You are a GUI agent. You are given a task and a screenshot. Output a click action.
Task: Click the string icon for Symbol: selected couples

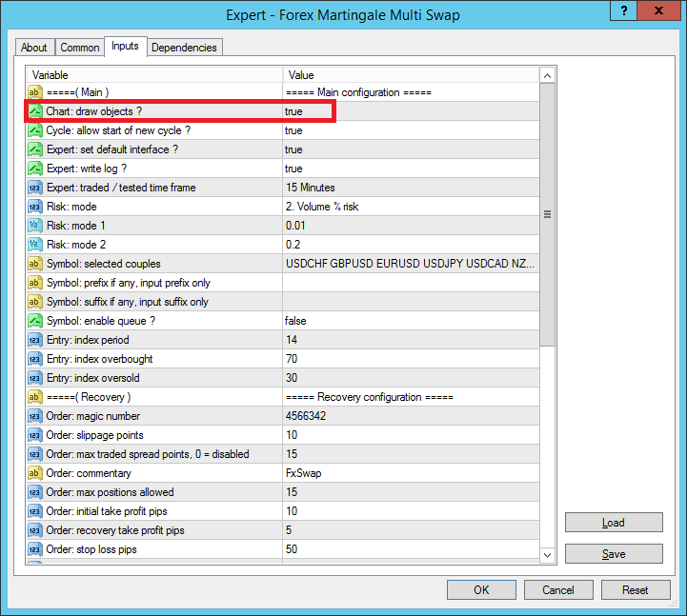(x=35, y=264)
